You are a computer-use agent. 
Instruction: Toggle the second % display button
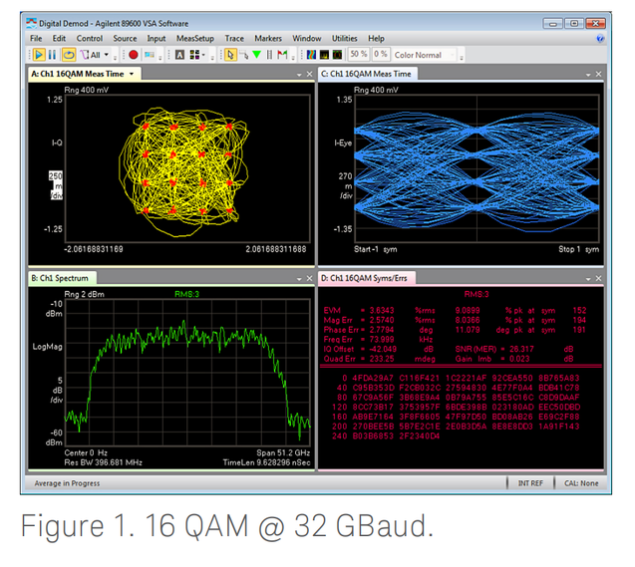point(380,54)
